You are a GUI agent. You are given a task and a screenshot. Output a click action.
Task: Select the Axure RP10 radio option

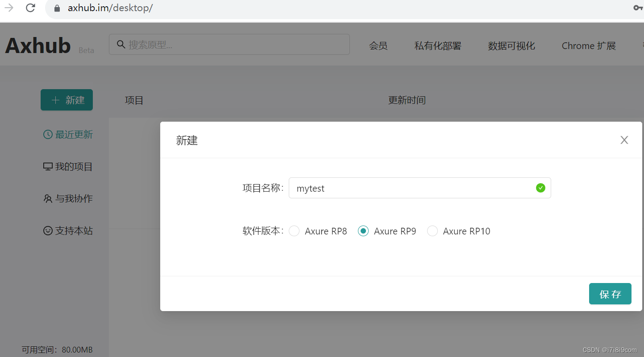point(432,231)
